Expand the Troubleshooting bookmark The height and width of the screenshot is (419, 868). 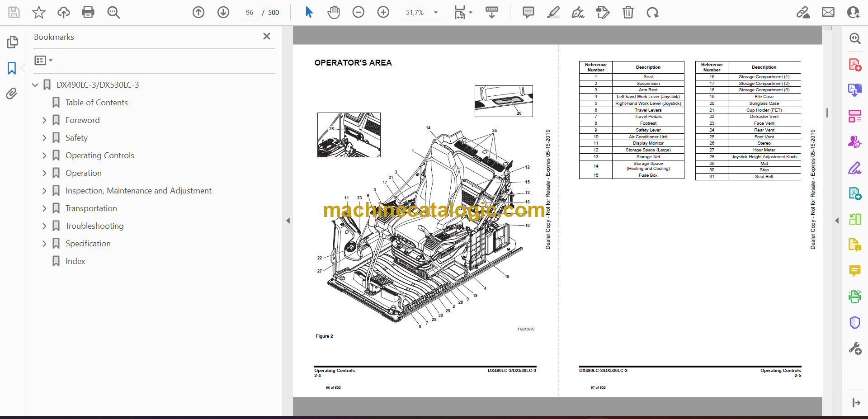(x=44, y=226)
